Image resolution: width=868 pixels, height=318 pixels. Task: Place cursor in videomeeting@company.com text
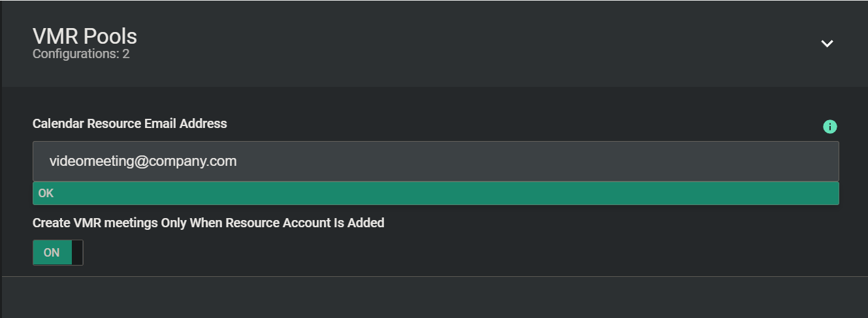pos(143,161)
